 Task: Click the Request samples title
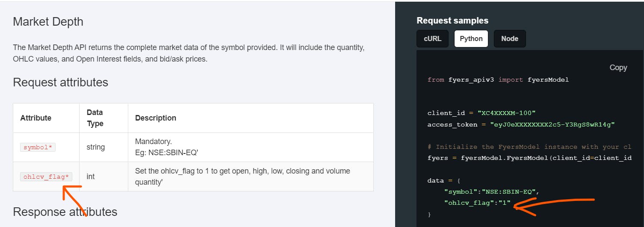(x=452, y=21)
